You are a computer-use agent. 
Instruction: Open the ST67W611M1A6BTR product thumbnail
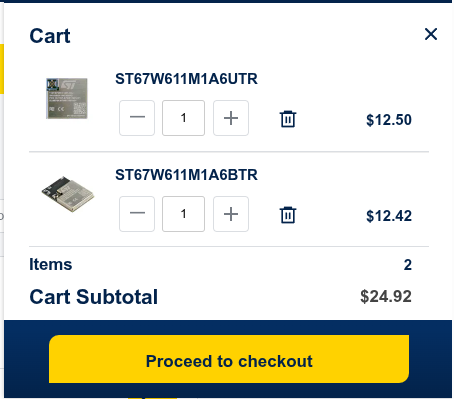tap(68, 194)
